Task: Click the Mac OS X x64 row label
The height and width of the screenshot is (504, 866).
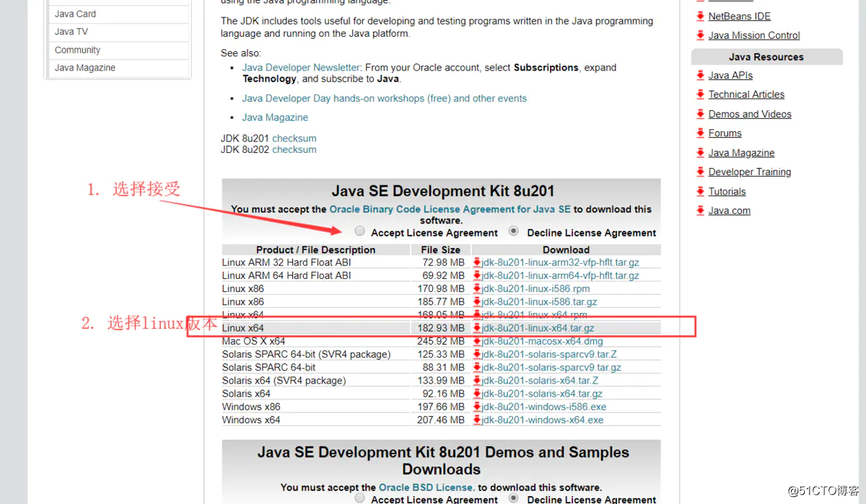Action: (x=253, y=341)
